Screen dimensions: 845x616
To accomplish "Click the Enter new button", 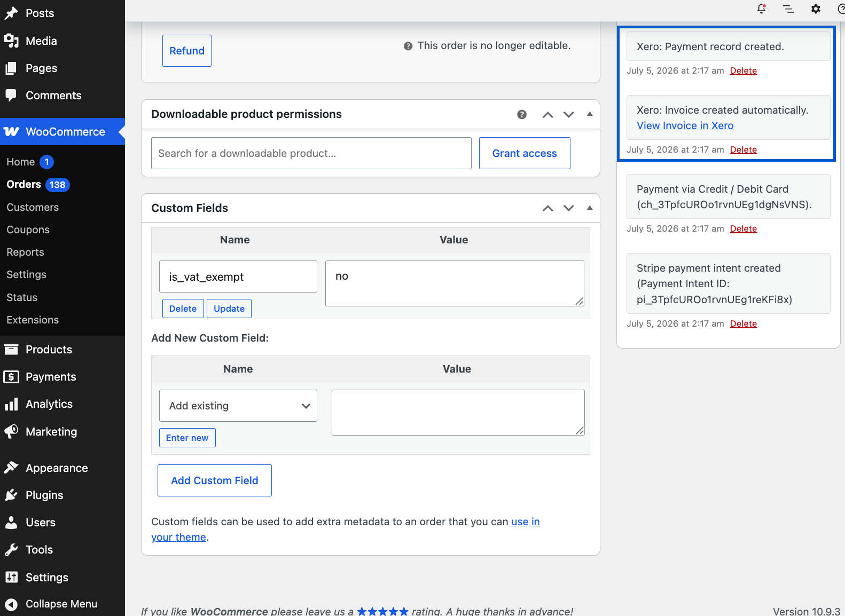I will tap(187, 438).
